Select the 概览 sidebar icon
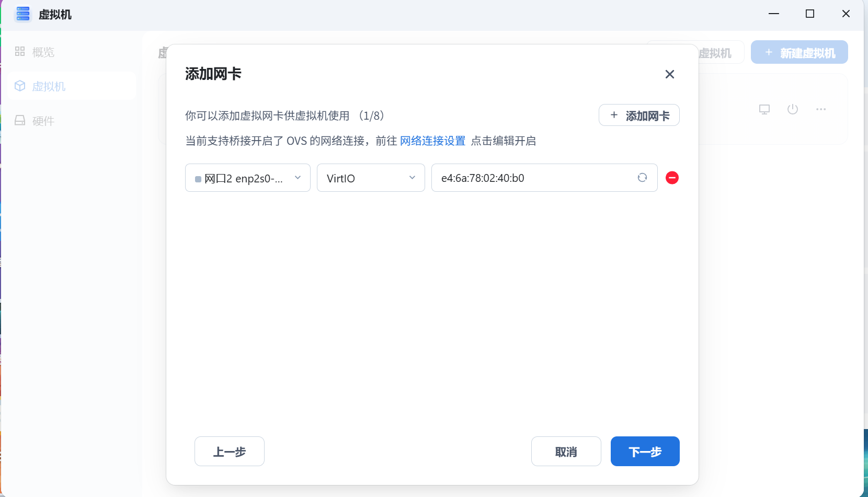The image size is (868, 497). [20, 52]
